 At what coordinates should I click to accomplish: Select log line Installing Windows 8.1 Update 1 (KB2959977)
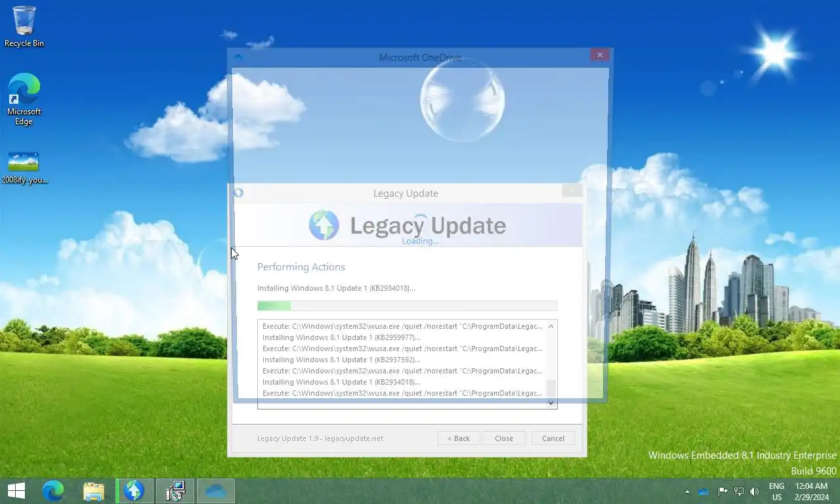(x=341, y=337)
